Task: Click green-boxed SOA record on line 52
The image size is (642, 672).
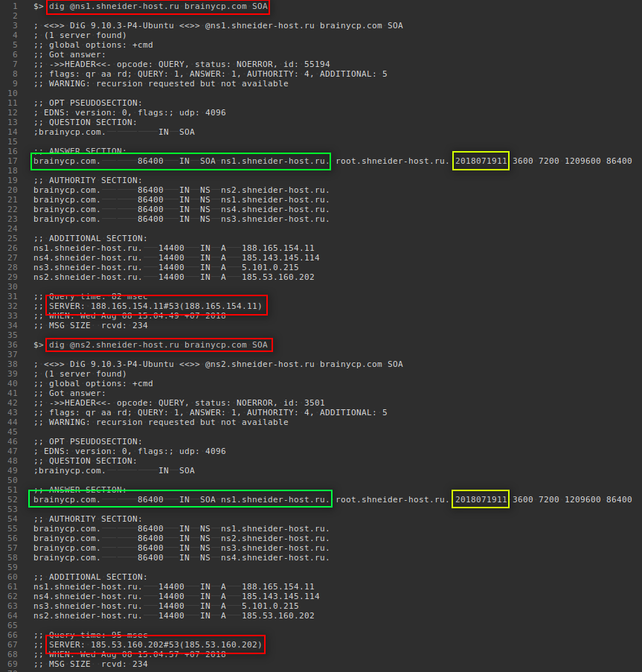Action: [x=181, y=499]
